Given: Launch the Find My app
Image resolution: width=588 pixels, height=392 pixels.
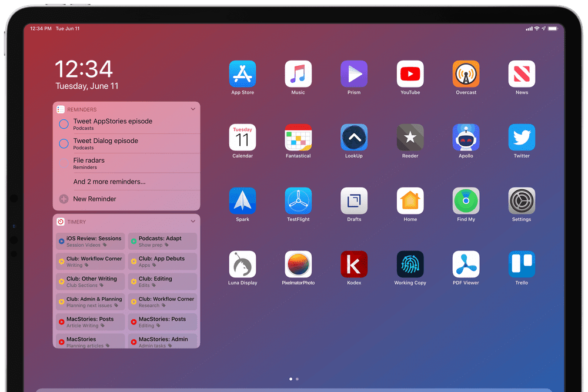Looking at the screenshot, I should pyautogui.click(x=466, y=201).
